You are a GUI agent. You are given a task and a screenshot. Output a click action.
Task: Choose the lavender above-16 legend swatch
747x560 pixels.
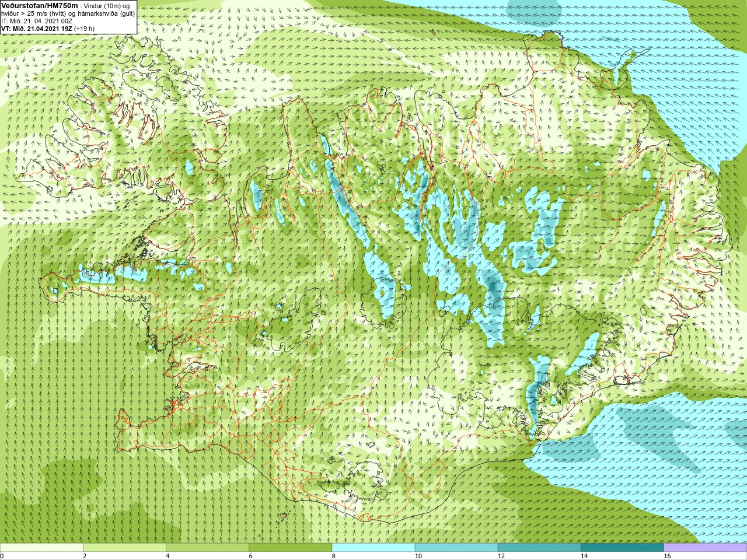(706, 548)
